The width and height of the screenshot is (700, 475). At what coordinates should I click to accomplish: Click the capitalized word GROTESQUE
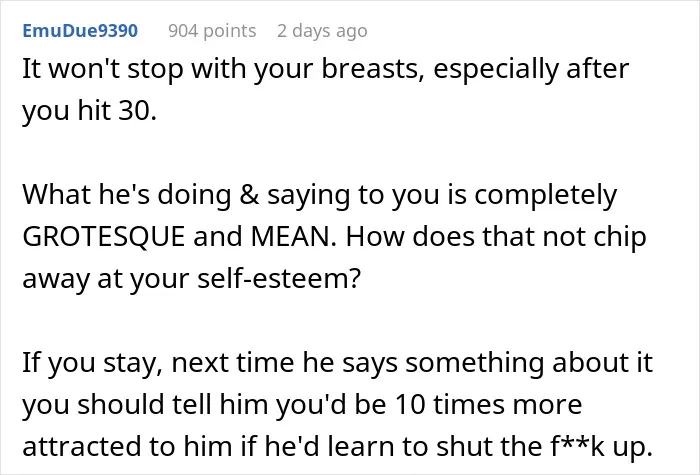coord(104,237)
